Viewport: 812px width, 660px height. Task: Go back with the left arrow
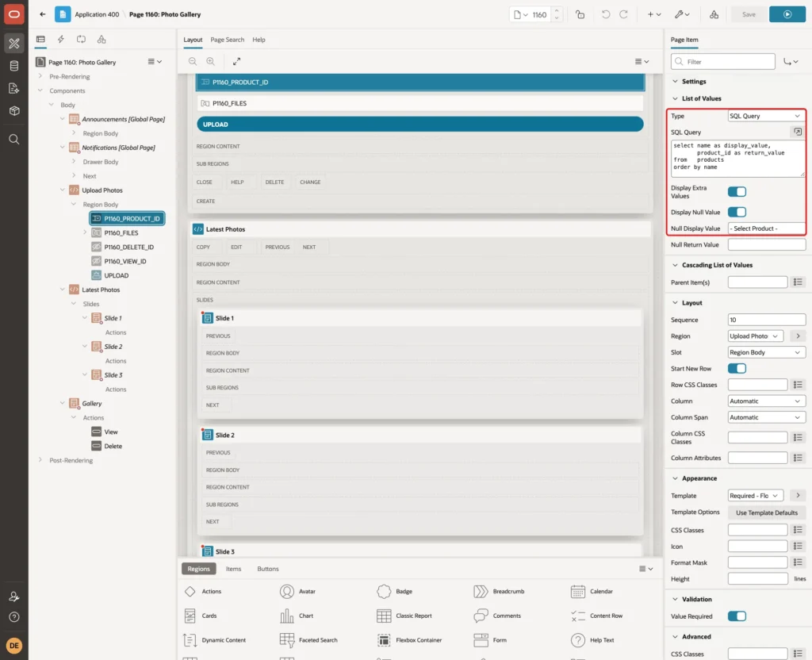[x=43, y=14]
